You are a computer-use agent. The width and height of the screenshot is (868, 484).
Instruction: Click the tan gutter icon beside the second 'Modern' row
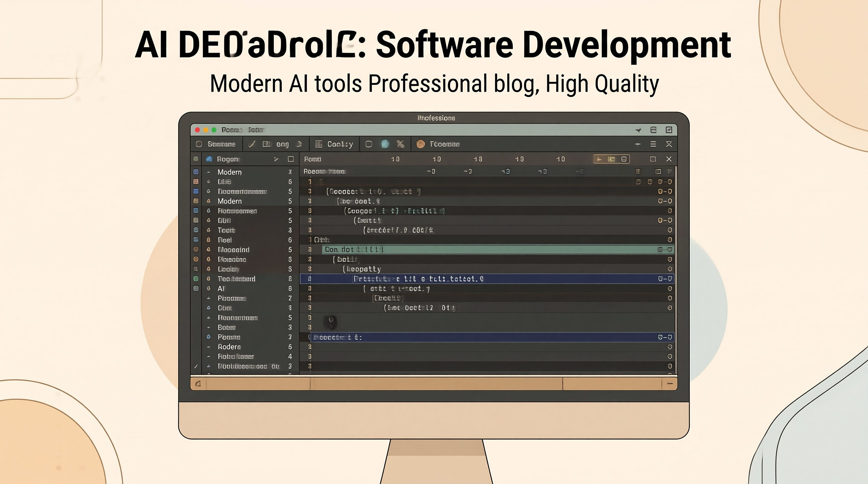196,201
